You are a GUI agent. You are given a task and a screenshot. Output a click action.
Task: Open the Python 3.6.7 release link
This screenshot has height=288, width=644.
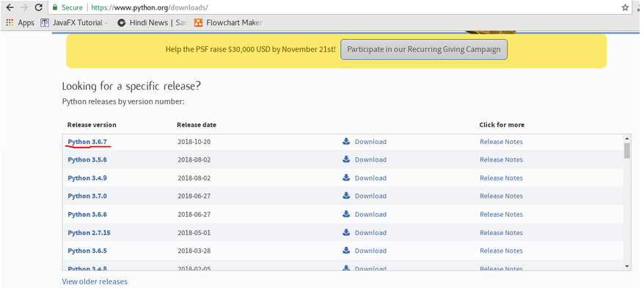[87, 142]
